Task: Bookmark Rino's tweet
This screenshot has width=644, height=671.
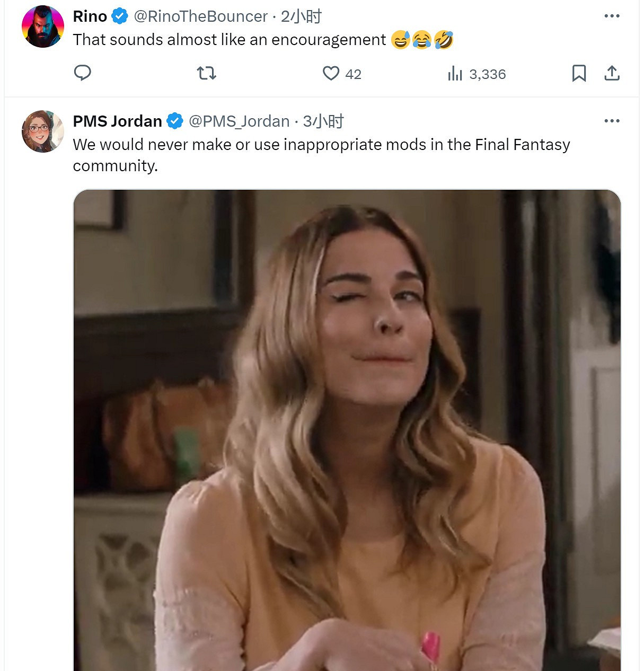Action: tap(579, 73)
